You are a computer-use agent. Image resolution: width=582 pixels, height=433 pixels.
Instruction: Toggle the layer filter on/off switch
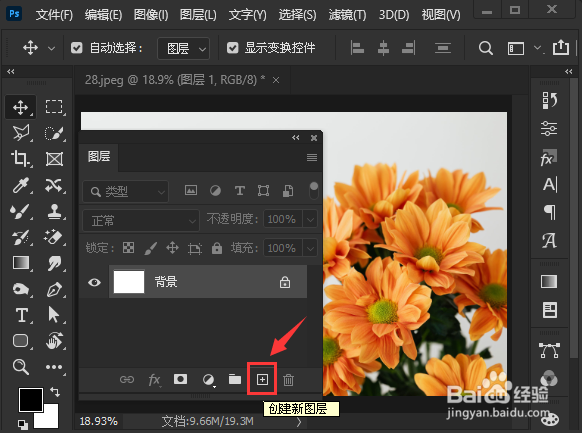pos(314,190)
